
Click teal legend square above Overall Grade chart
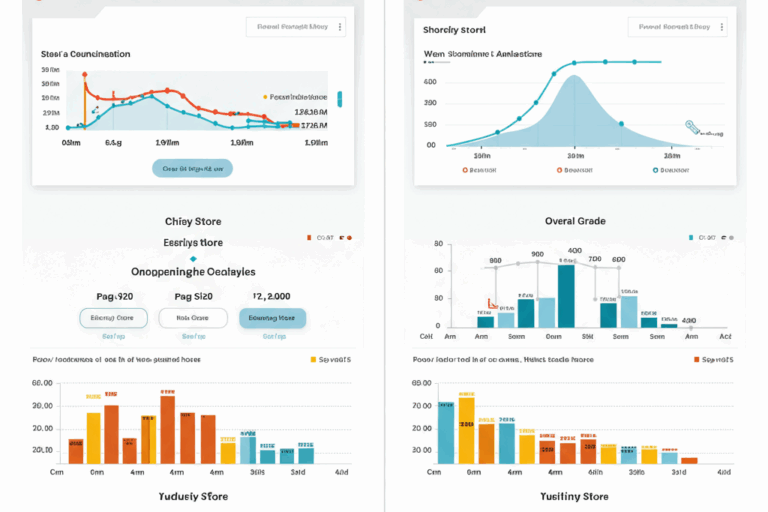(691, 238)
